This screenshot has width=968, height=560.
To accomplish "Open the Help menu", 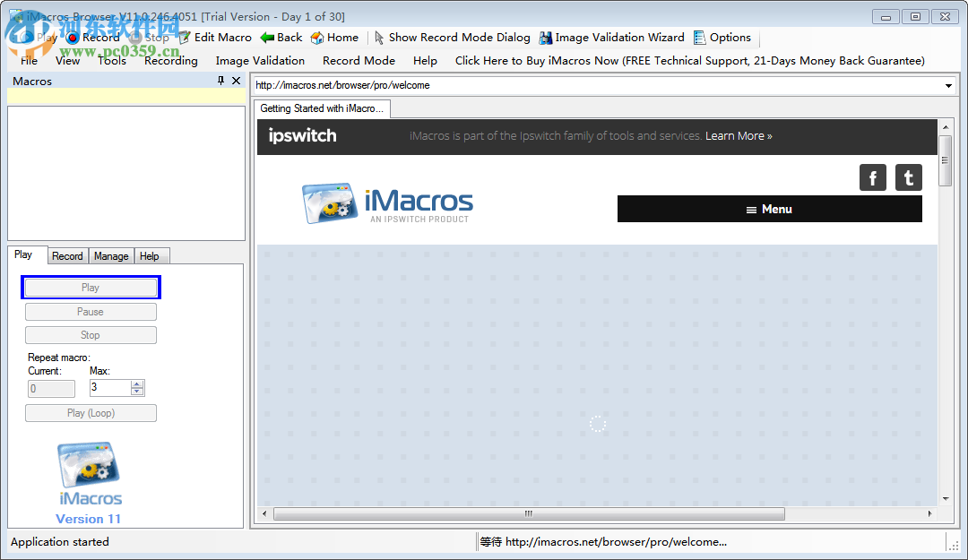I will 425,61.
